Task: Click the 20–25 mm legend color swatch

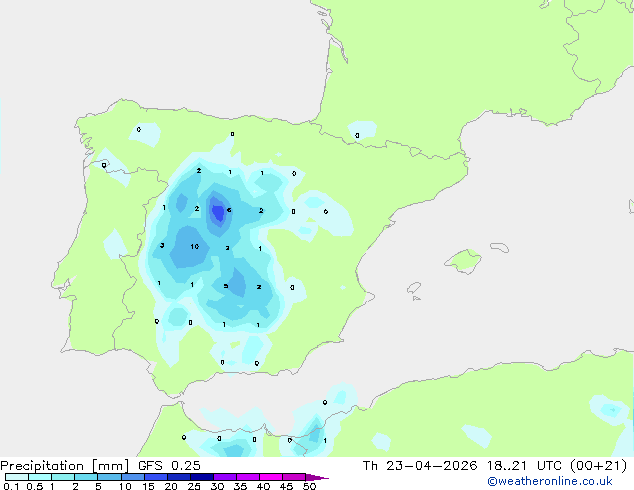Action: [x=179, y=477]
